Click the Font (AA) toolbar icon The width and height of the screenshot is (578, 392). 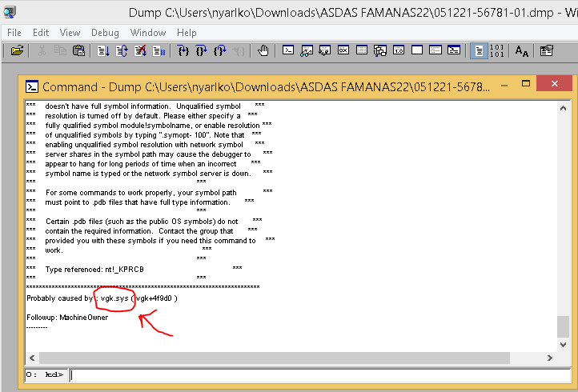click(522, 50)
